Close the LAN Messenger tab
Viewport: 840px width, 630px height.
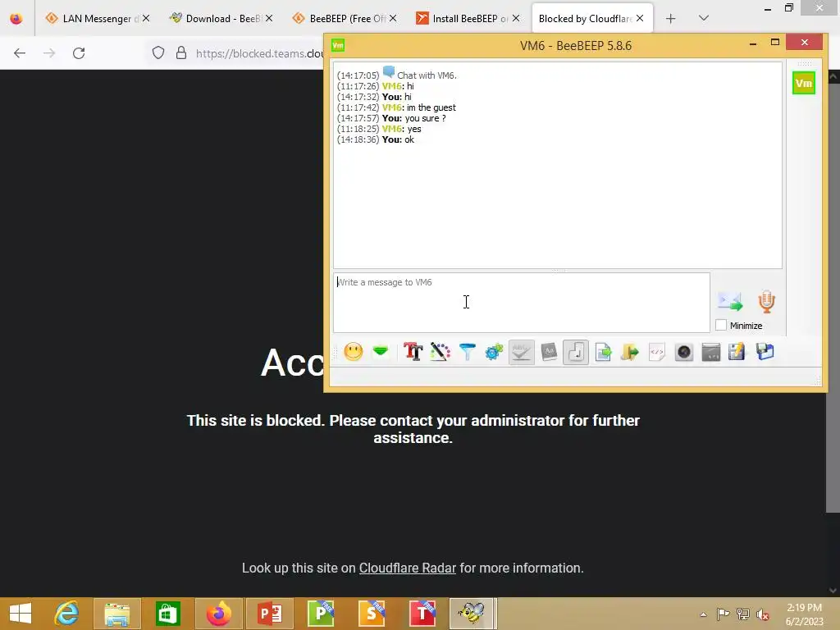pos(146,18)
